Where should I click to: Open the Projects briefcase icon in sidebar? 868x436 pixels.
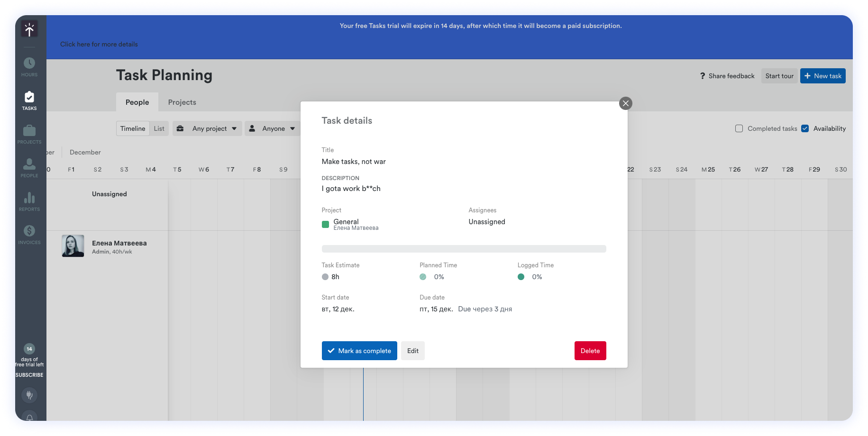[x=29, y=130]
